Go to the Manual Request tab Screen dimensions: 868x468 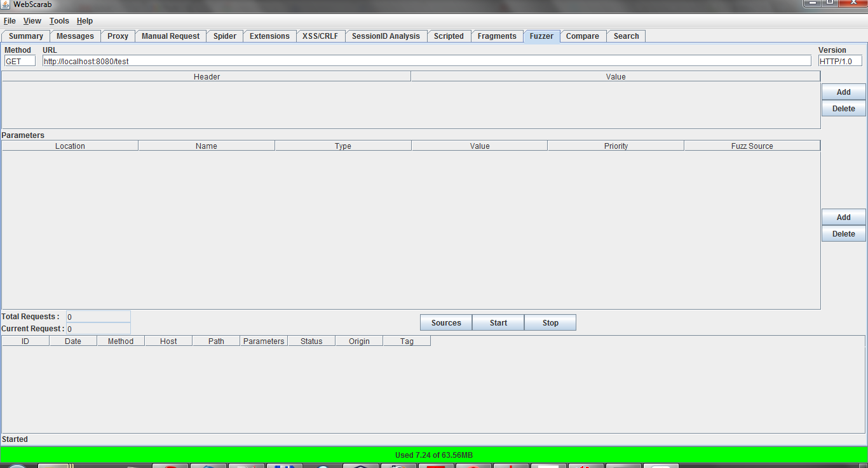170,36
